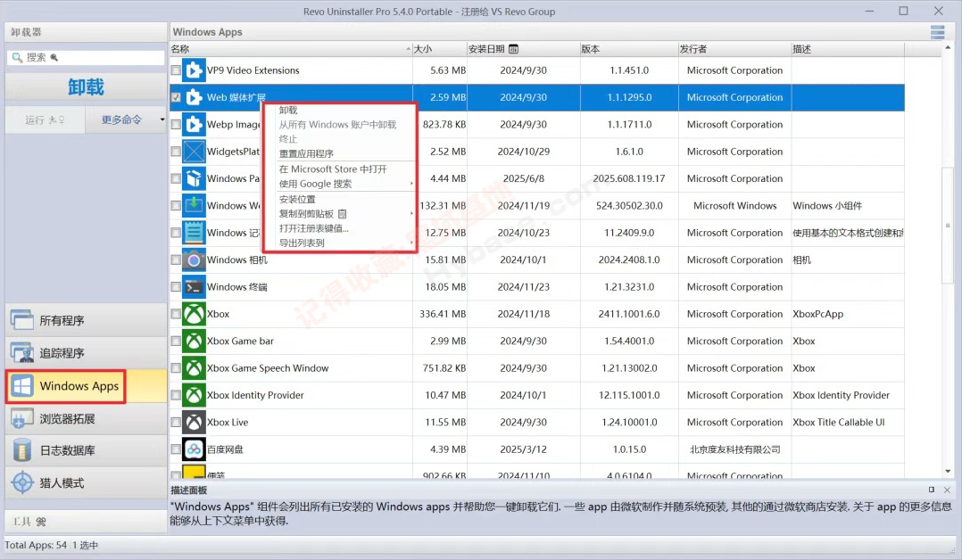This screenshot has height=560, width=962.
Task: Open 浏览器拓展 in the sidebar
Action: (x=86, y=419)
